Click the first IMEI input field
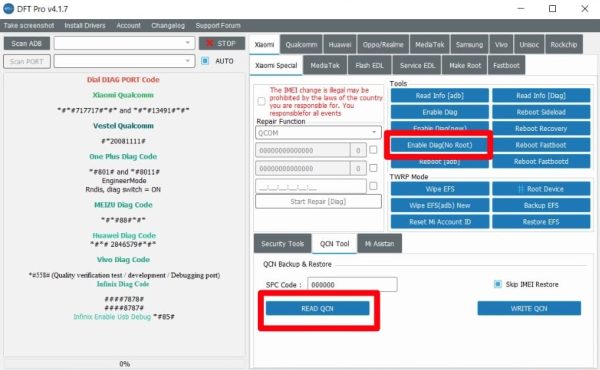This screenshot has width=600, height=370. (302, 150)
